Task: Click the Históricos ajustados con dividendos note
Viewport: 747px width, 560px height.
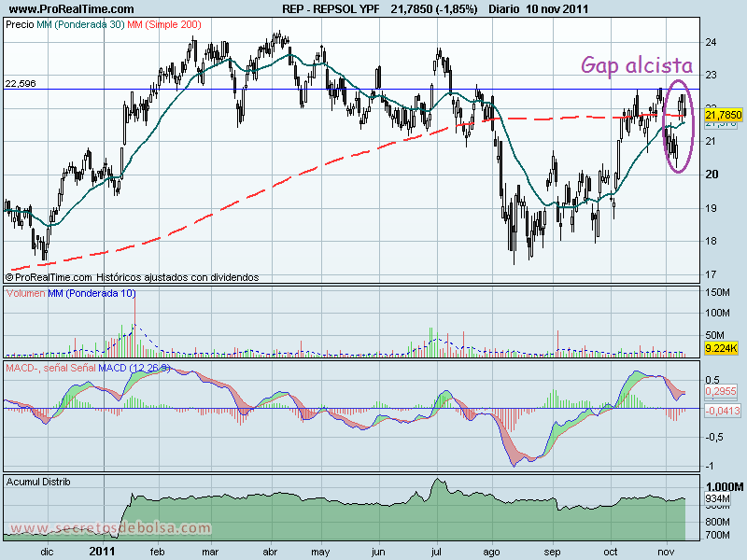Action: 177,277
